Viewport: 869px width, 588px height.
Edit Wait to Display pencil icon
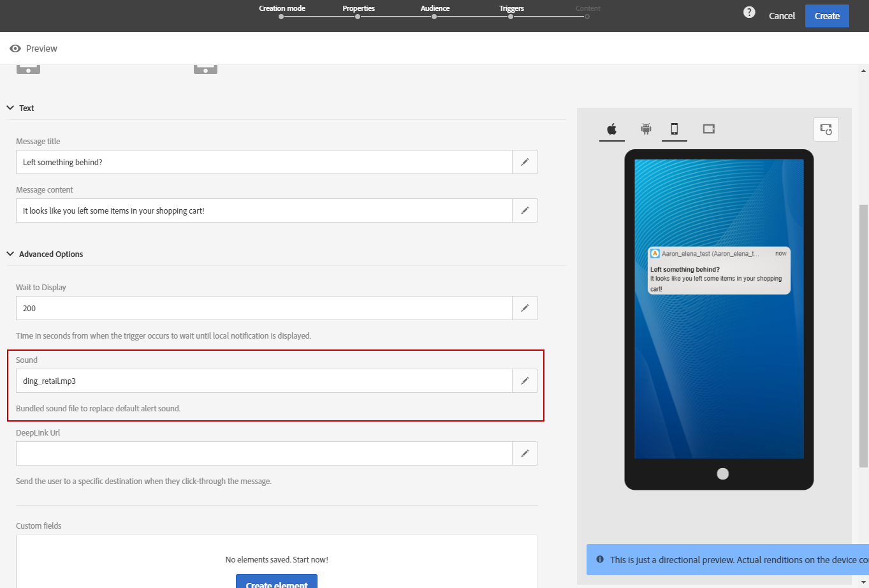[x=525, y=308]
